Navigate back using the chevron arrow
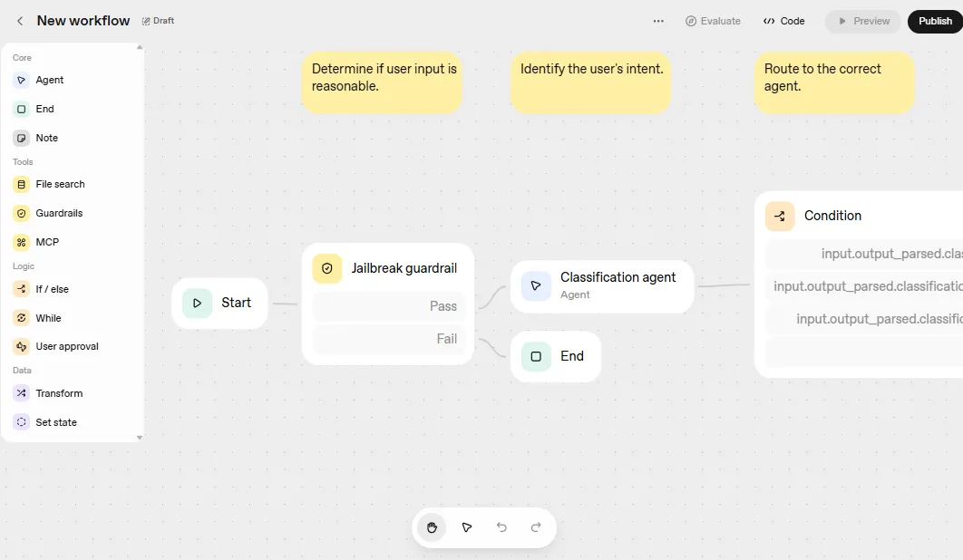Image resolution: width=963 pixels, height=560 pixels. tap(19, 20)
